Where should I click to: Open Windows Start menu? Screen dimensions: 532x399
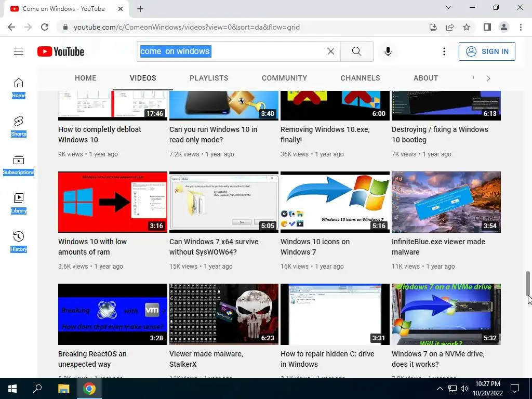[x=12, y=389]
